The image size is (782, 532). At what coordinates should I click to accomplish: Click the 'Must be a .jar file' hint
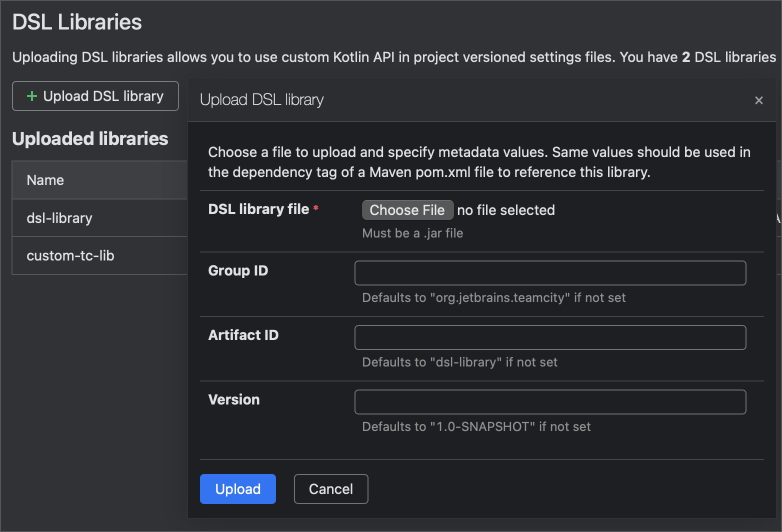coord(412,233)
